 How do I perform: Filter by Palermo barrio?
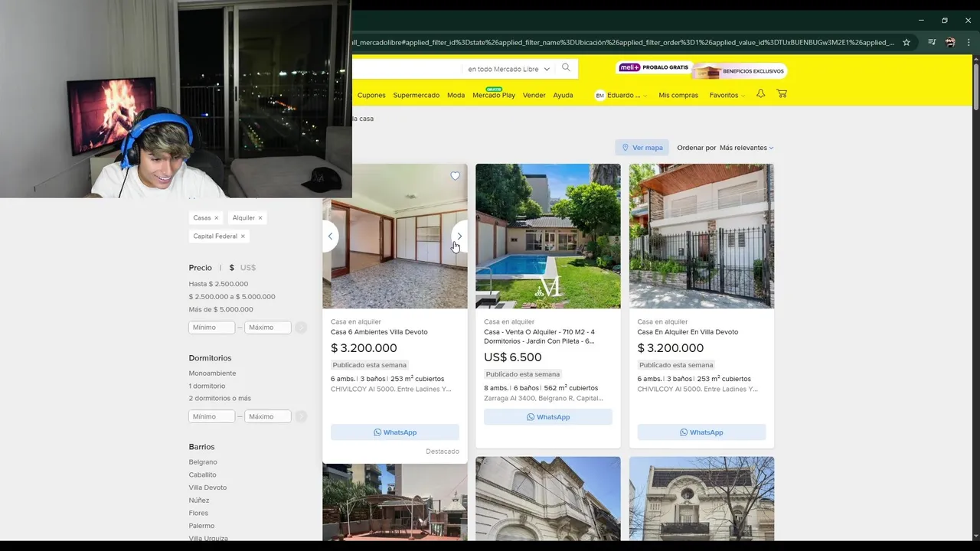coord(201,526)
